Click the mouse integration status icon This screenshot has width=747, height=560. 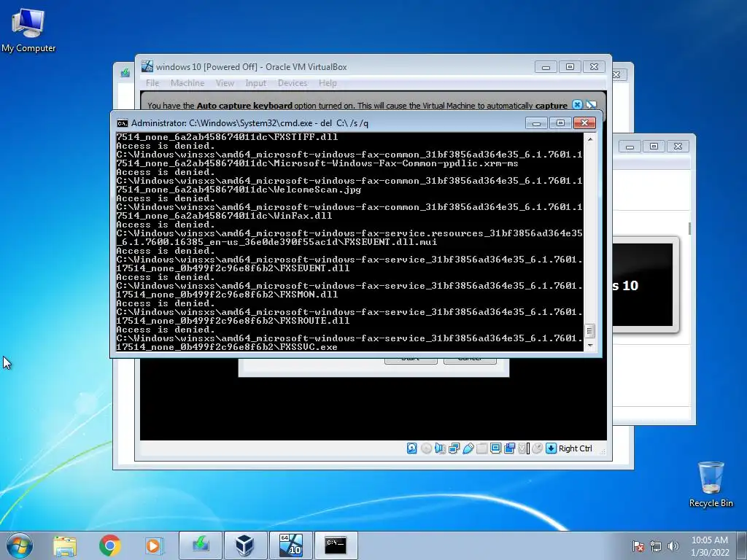tap(538, 448)
